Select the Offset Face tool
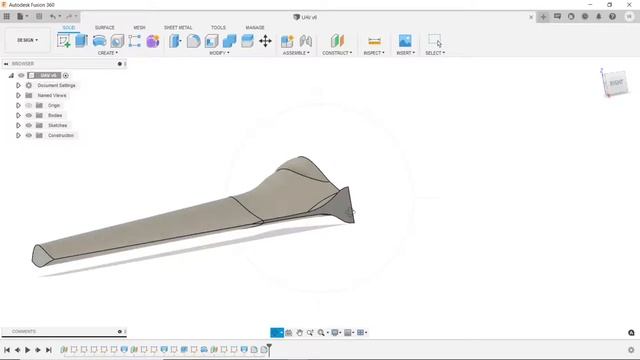Screen dimensions: 640x360 [247, 41]
